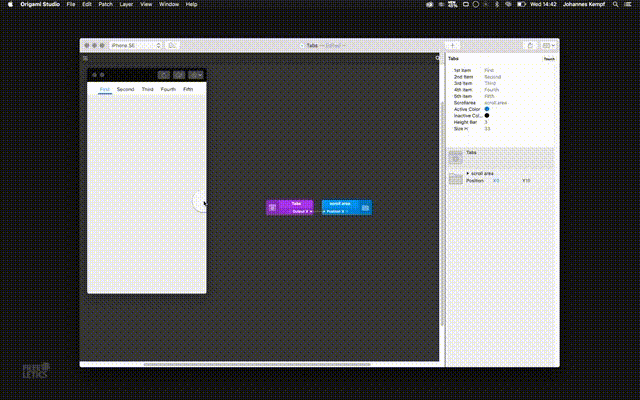Edit the 4th Item value Fourth
This screenshot has width=640, height=400.
(x=491, y=90)
